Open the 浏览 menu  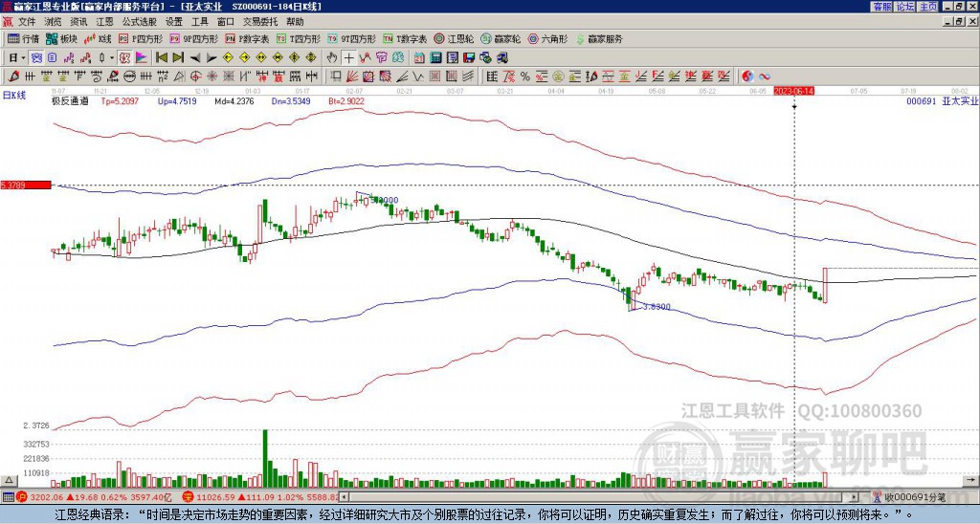coord(54,22)
